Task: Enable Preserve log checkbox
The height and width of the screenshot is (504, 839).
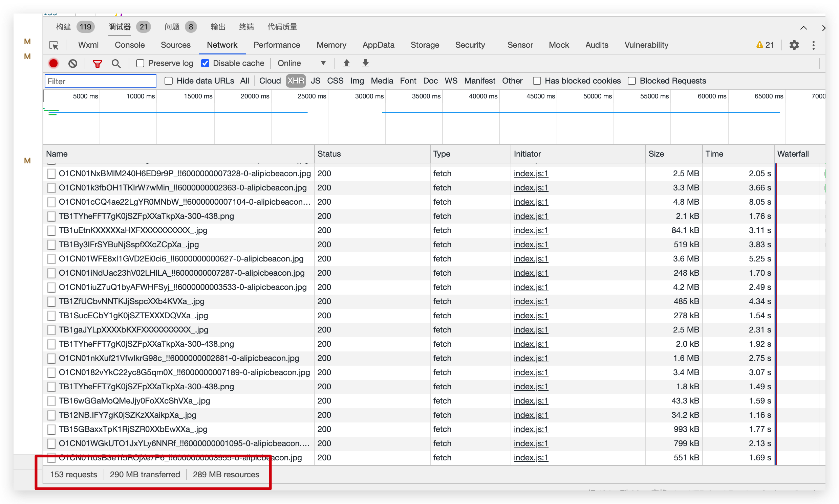Action: [140, 64]
